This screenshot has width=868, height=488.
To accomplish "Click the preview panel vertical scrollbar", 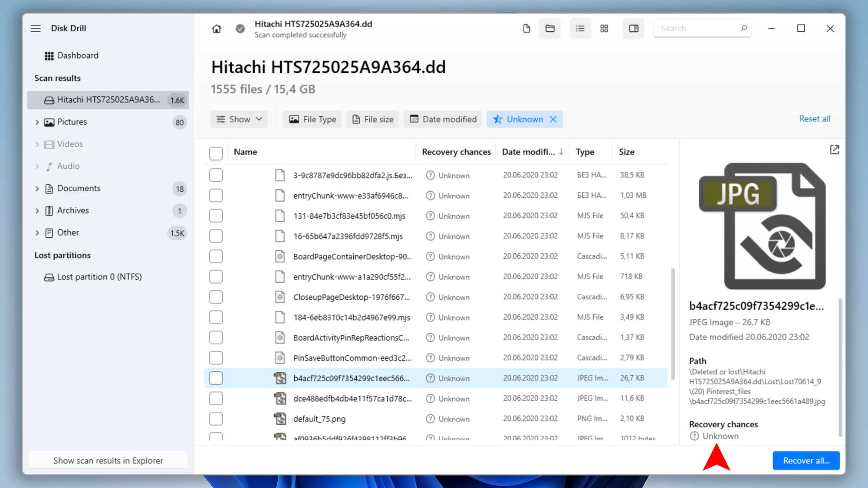I will pos(840,367).
